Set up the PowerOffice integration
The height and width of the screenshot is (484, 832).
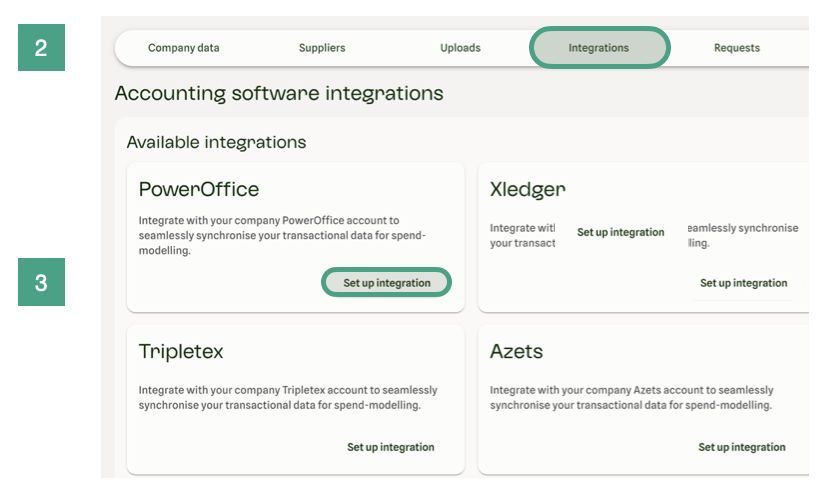click(386, 282)
